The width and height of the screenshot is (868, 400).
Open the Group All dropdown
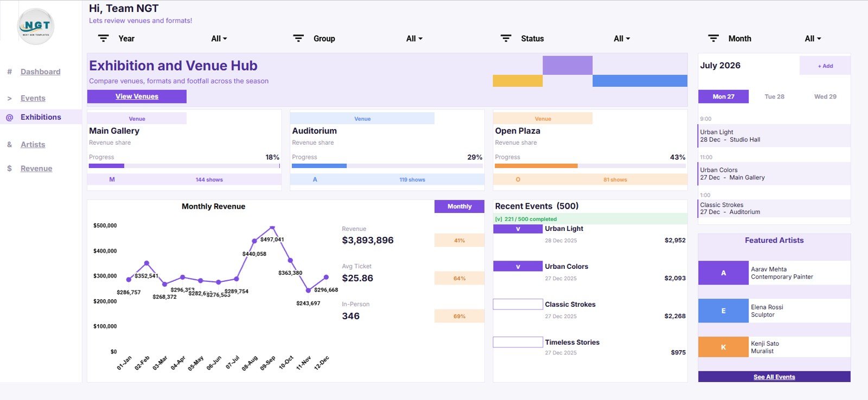(x=414, y=38)
